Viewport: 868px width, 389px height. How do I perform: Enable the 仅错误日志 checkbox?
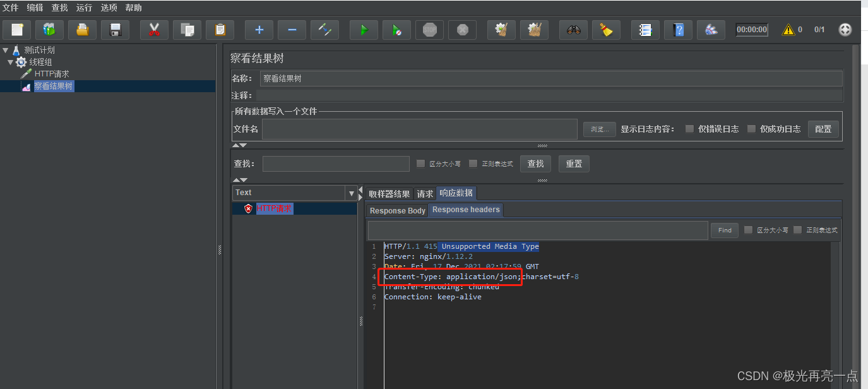tap(689, 129)
